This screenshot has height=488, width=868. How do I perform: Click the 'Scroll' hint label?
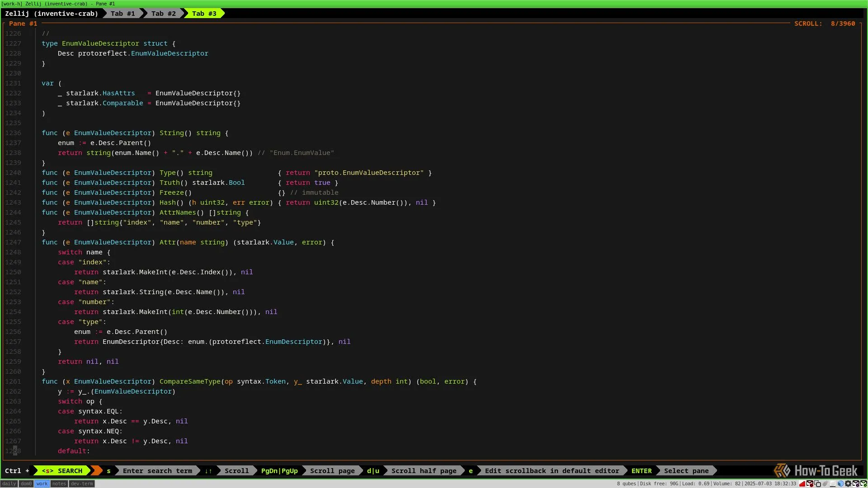(236, 470)
